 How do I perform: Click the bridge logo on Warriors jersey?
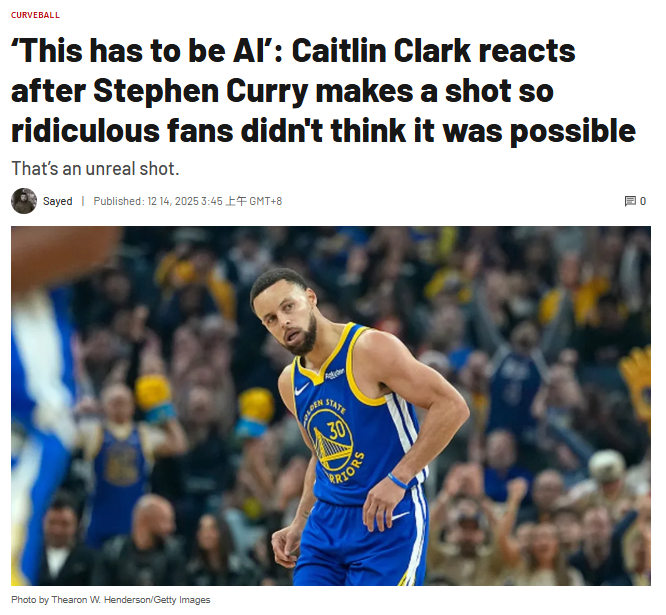(330, 442)
